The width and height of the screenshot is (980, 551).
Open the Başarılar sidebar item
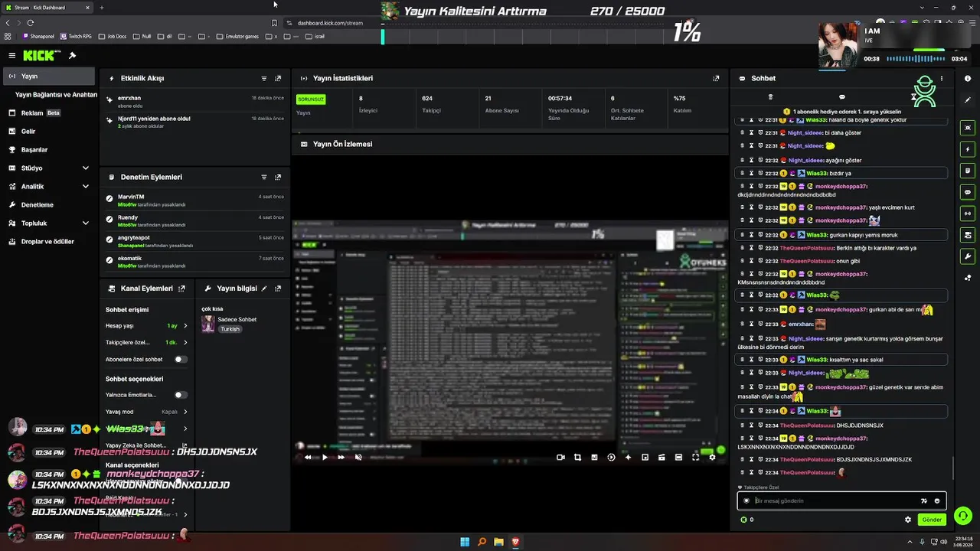pyautogui.click(x=48, y=150)
